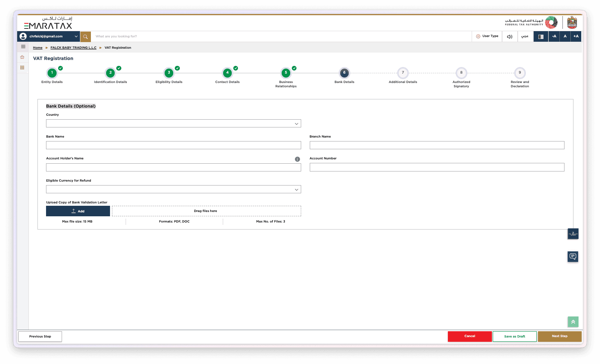Click the Bank Name field
Image resolution: width=600 pixels, height=364 pixels.
click(173, 145)
